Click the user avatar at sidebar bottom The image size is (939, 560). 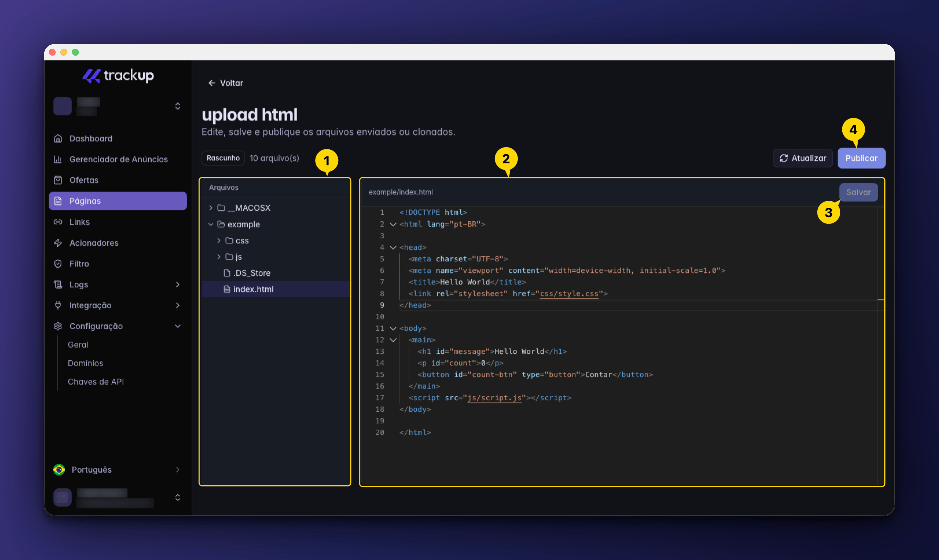click(62, 497)
